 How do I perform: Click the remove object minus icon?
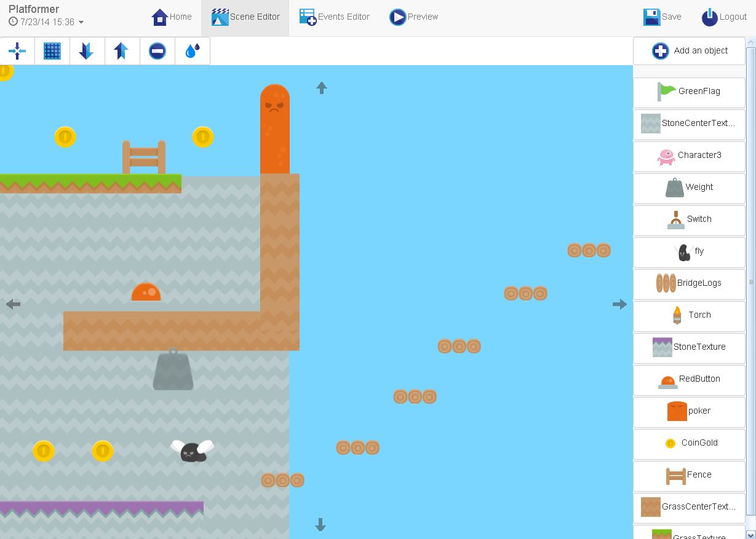pyautogui.click(x=157, y=51)
